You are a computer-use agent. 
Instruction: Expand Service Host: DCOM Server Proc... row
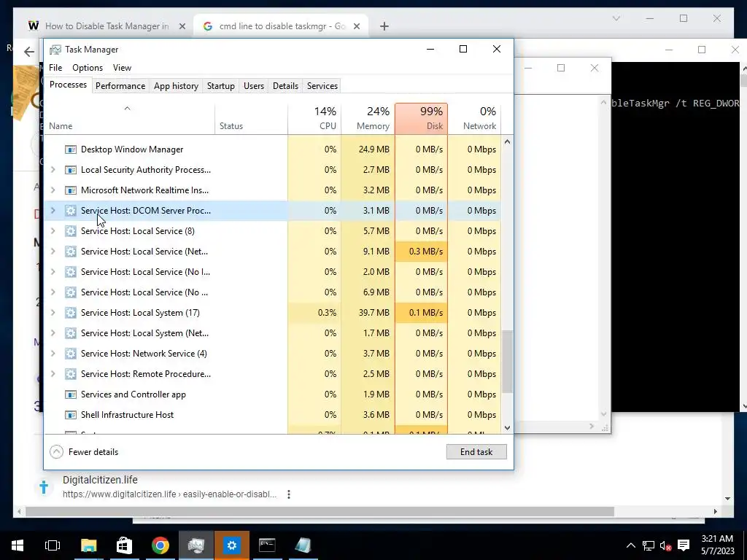[x=53, y=211]
